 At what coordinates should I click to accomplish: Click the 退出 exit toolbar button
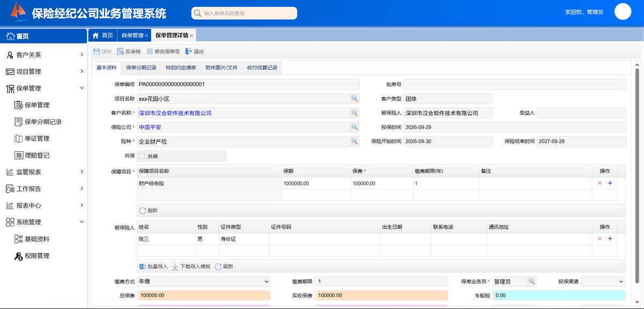[x=194, y=51]
